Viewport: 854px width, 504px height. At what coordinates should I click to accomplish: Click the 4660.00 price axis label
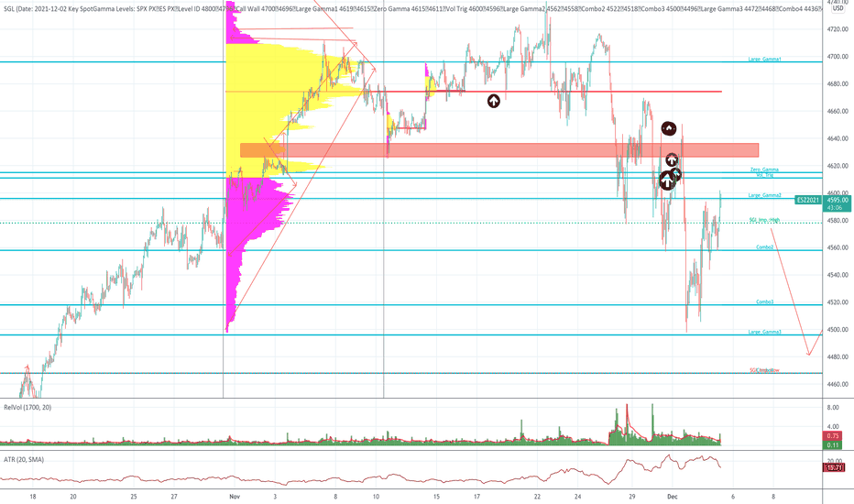(838, 111)
